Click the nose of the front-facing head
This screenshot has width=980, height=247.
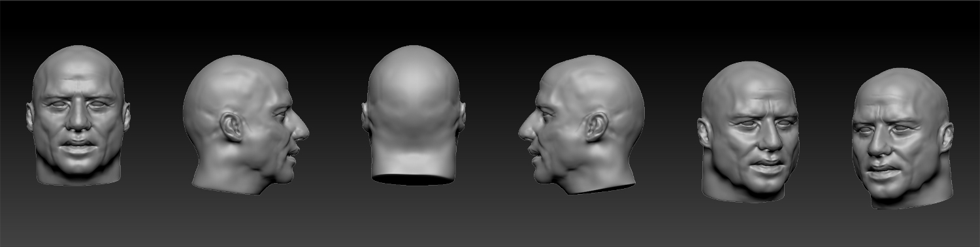coord(78,118)
